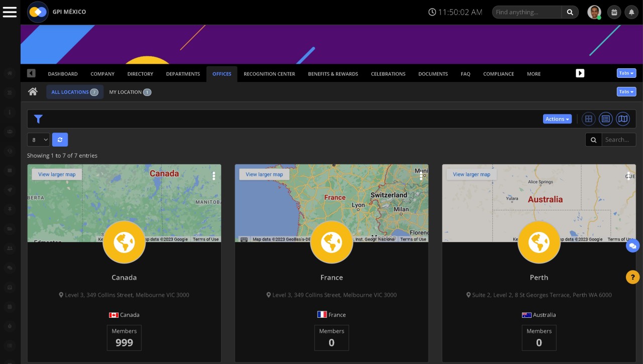
Task: Open the filter funnel panel
Action: (38, 119)
